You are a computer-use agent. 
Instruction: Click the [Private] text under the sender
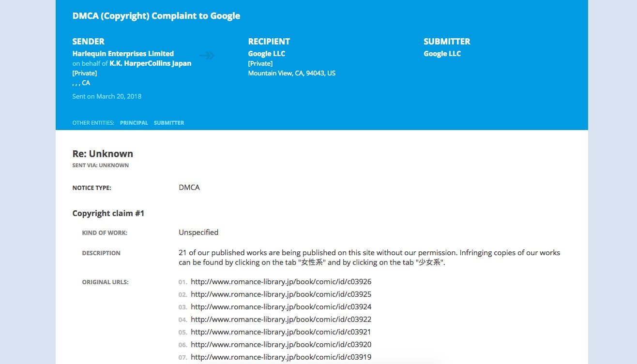click(x=85, y=73)
